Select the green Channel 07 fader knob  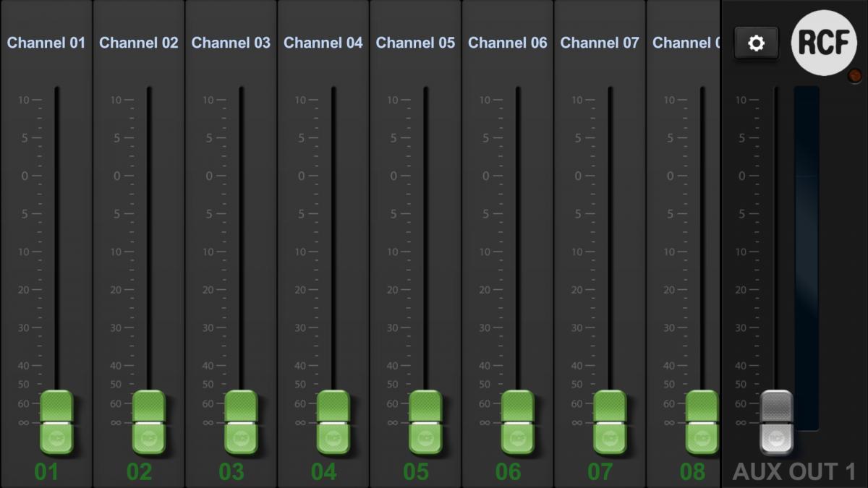point(610,422)
